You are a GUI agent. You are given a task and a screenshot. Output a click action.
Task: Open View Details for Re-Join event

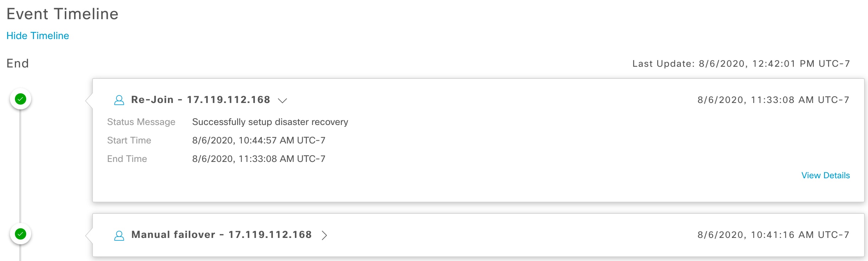pos(825,175)
